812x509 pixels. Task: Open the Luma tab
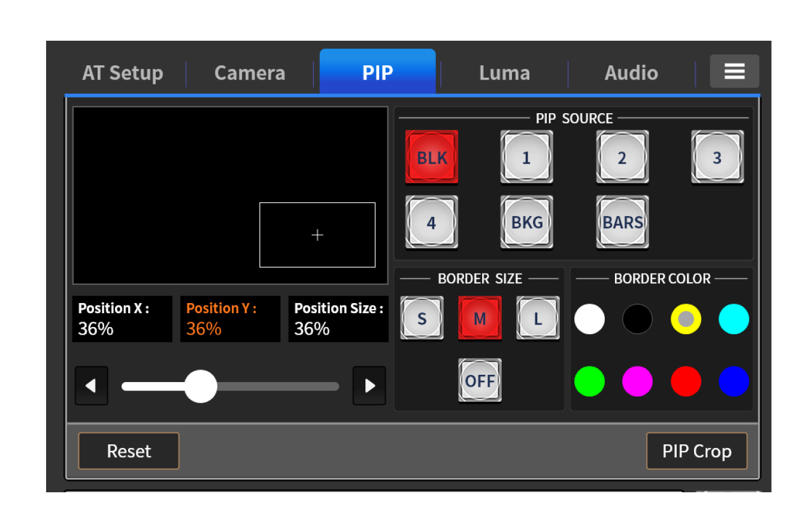click(504, 73)
